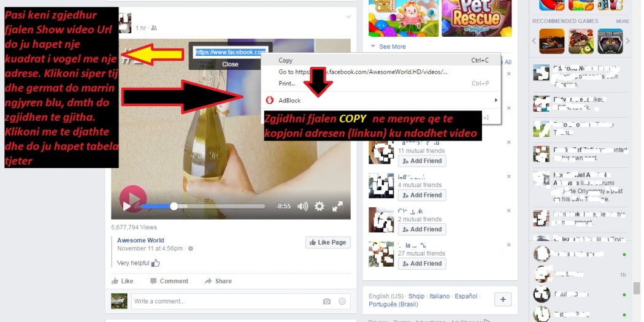Open Pet Rescue Saga game thumbnail
Viewport: 644px width, 322px height.
tap(477, 18)
